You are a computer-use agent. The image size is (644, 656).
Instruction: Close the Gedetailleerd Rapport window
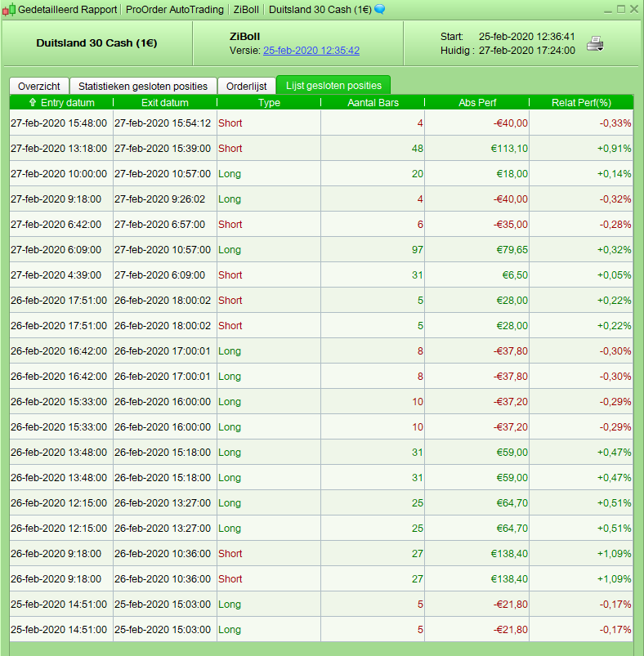634,9
